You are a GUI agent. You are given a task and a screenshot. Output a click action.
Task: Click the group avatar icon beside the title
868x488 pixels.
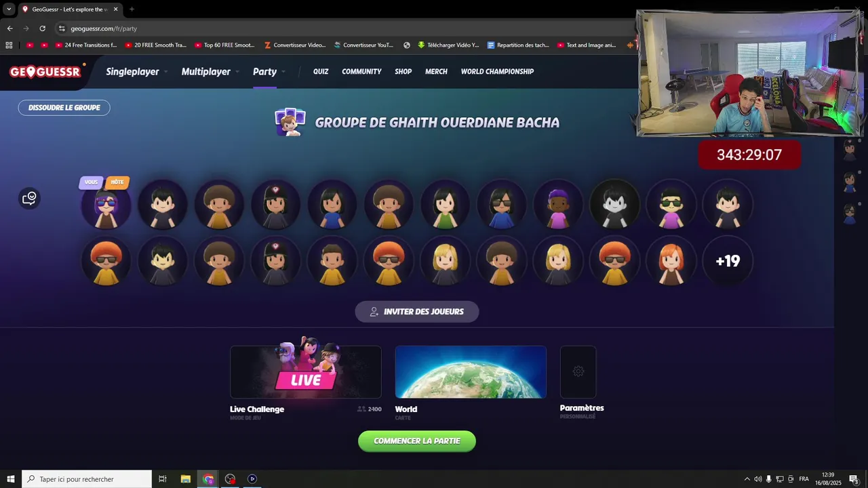[x=290, y=122]
